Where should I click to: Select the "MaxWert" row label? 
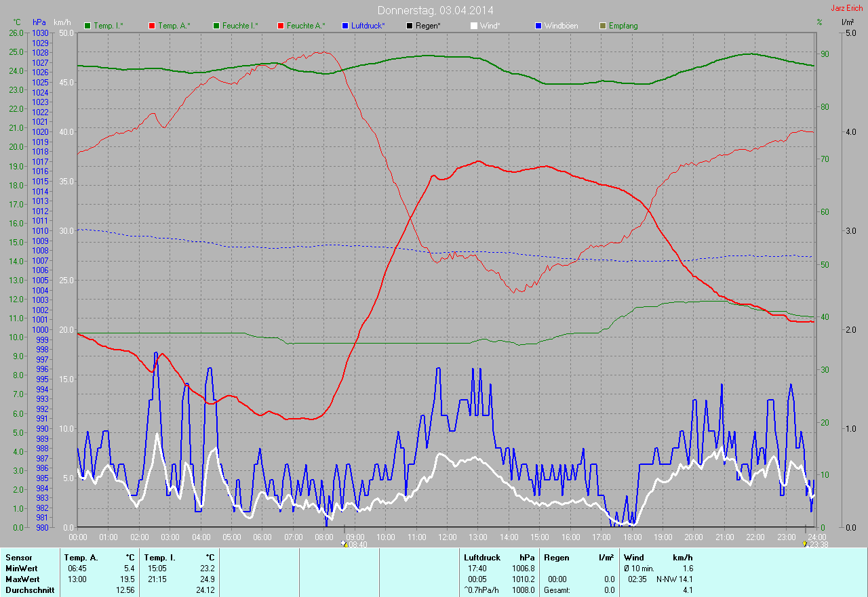(x=22, y=579)
